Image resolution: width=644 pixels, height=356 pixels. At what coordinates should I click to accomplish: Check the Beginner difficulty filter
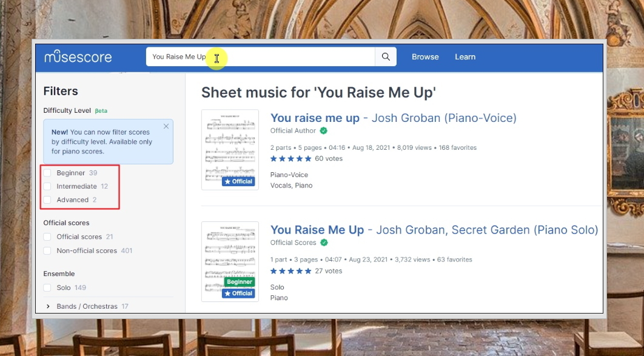click(47, 173)
